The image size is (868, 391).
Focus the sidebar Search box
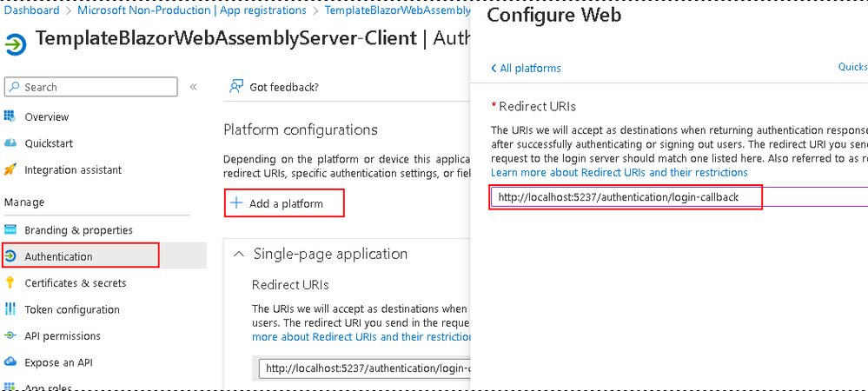(x=90, y=87)
